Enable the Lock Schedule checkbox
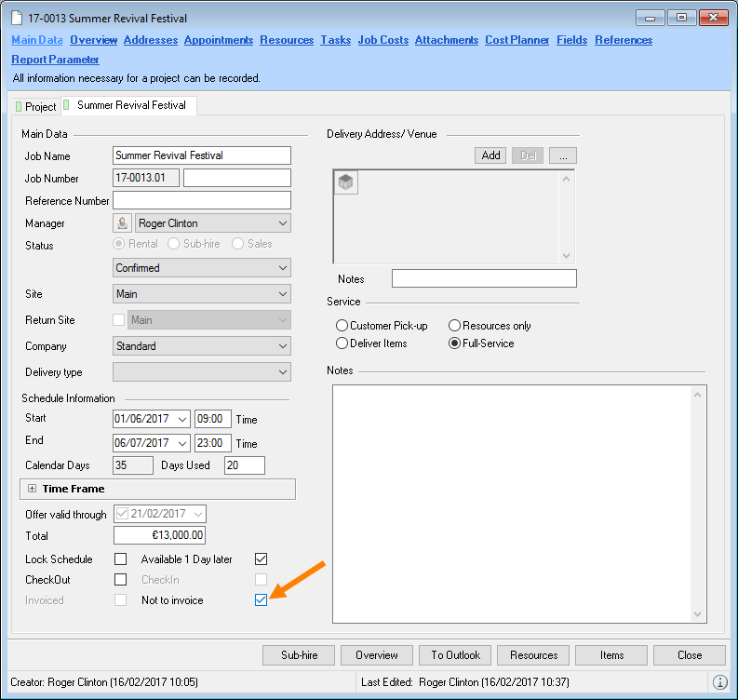This screenshot has width=738, height=700. [120, 559]
